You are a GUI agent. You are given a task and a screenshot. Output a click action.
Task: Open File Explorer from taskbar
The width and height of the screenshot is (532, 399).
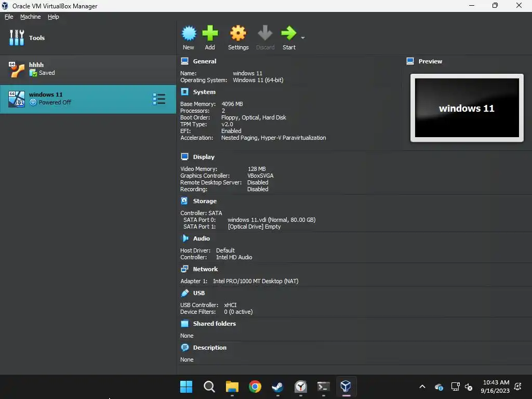[x=232, y=387]
